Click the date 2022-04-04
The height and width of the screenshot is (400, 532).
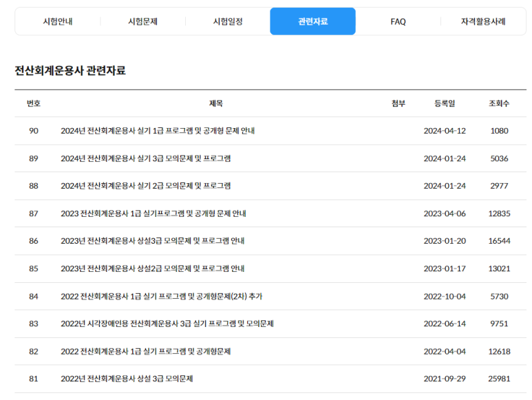click(445, 352)
